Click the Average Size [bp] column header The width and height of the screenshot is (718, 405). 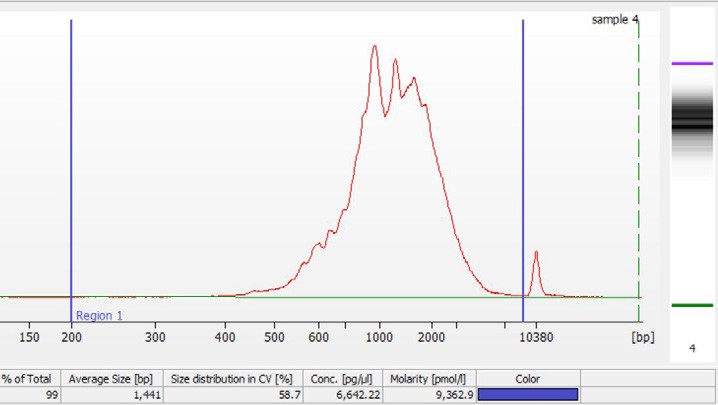(110, 379)
